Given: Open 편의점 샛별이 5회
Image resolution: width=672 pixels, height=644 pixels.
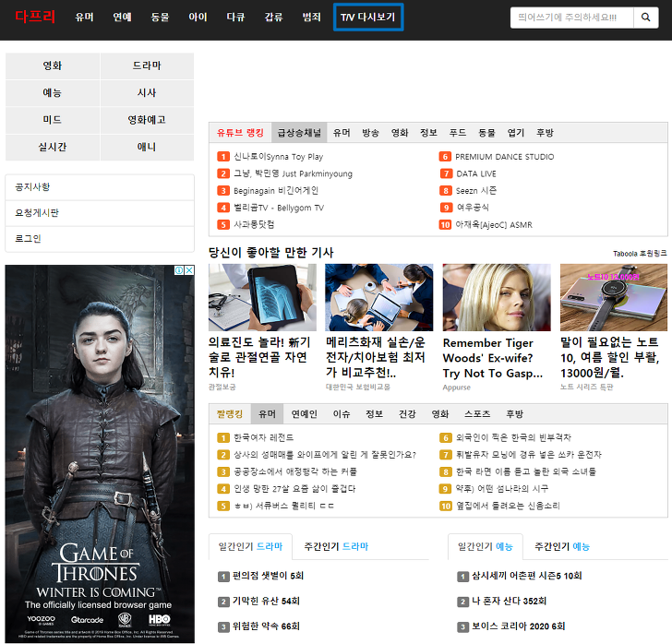Looking at the screenshot, I should click(268, 576).
